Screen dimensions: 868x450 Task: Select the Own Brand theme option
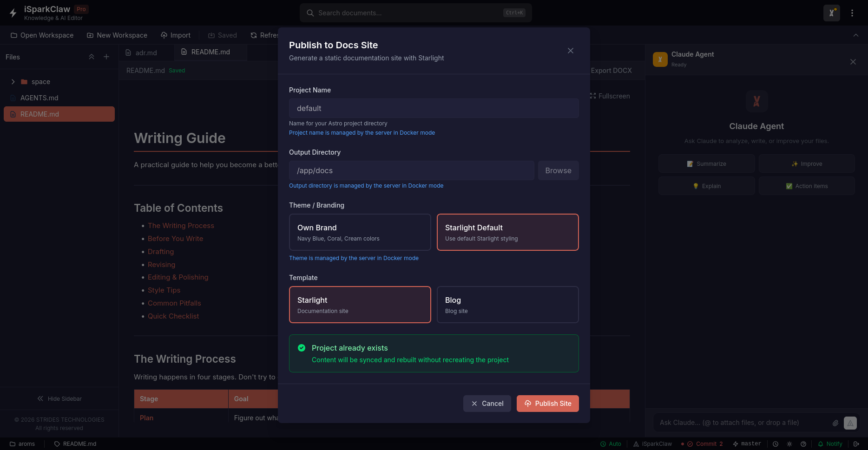pos(360,232)
